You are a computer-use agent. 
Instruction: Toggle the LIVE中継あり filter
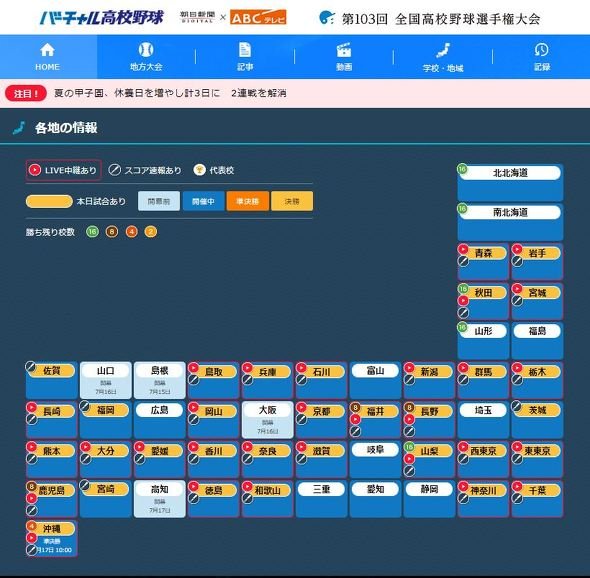tap(63, 170)
